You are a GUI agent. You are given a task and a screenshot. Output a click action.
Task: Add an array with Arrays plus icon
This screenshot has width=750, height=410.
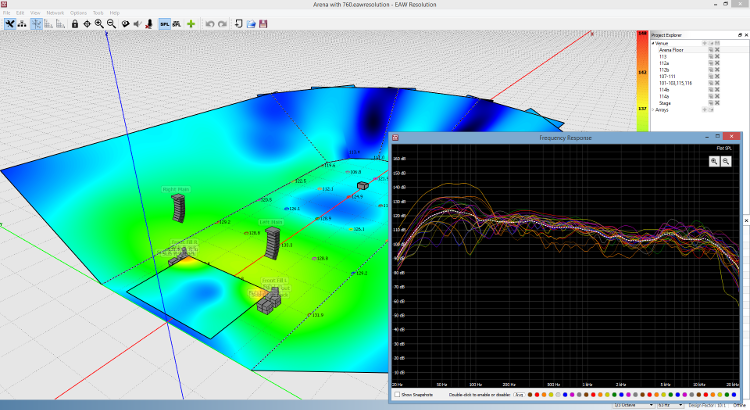pyautogui.click(x=704, y=110)
